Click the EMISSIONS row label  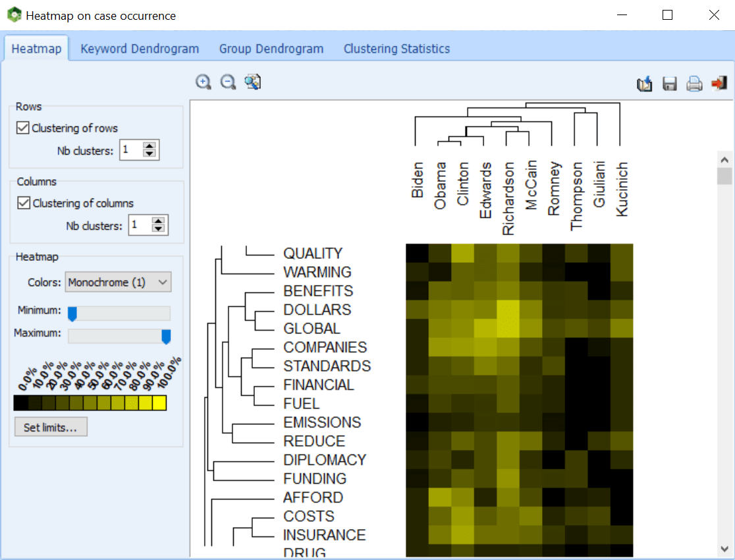point(322,422)
